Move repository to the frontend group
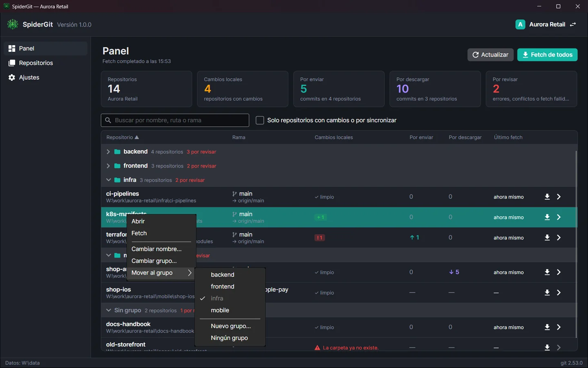The width and height of the screenshot is (588, 368). pos(230,286)
